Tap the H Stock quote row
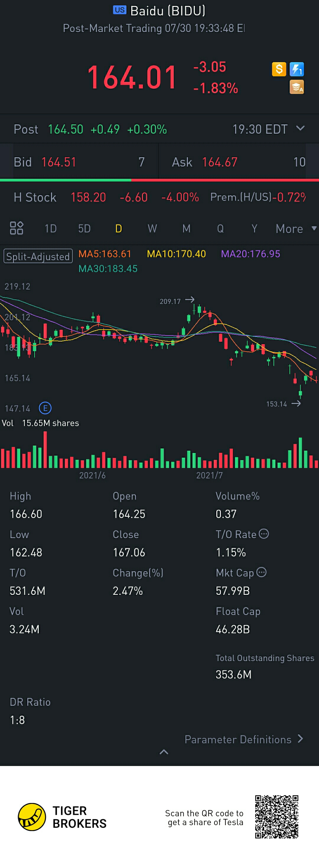This screenshot has width=319, height=868. 159,197
